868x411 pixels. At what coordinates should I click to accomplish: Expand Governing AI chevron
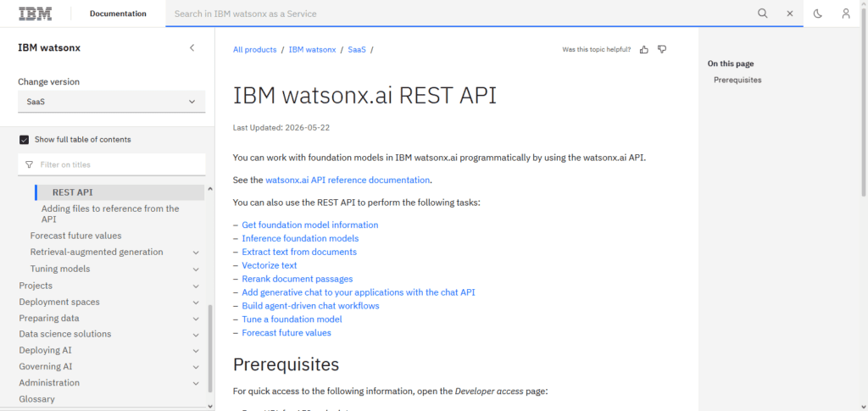(196, 367)
